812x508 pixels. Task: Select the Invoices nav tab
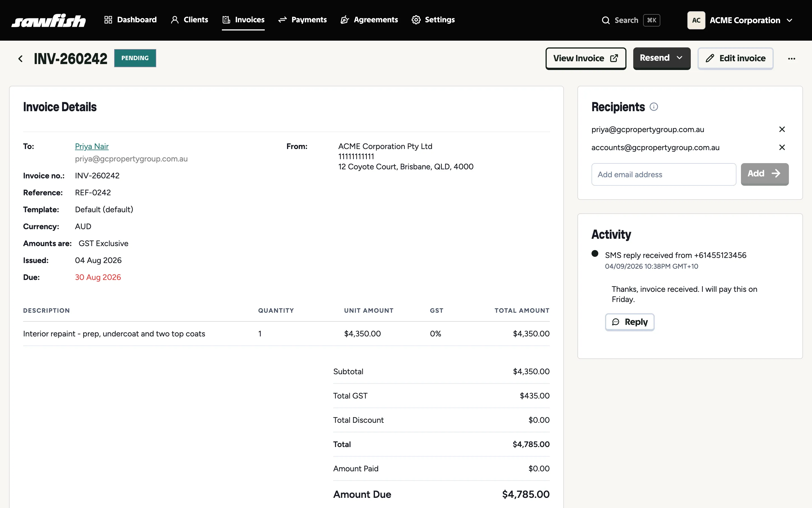point(243,20)
